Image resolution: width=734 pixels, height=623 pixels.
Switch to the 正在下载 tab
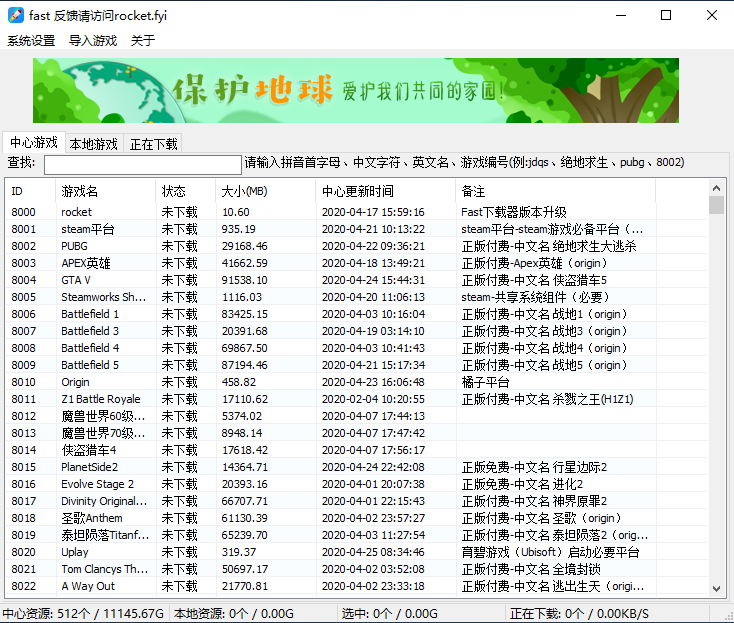tap(154, 144)
